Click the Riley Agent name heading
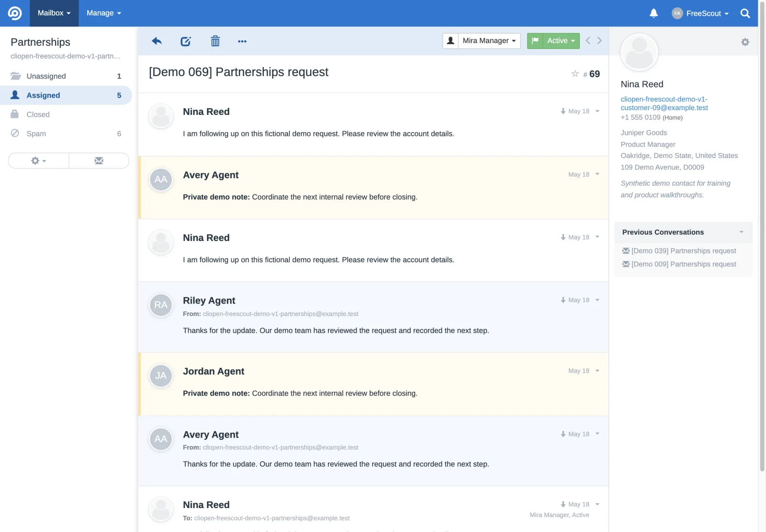 pyautogui.click(x=209, y=301)
